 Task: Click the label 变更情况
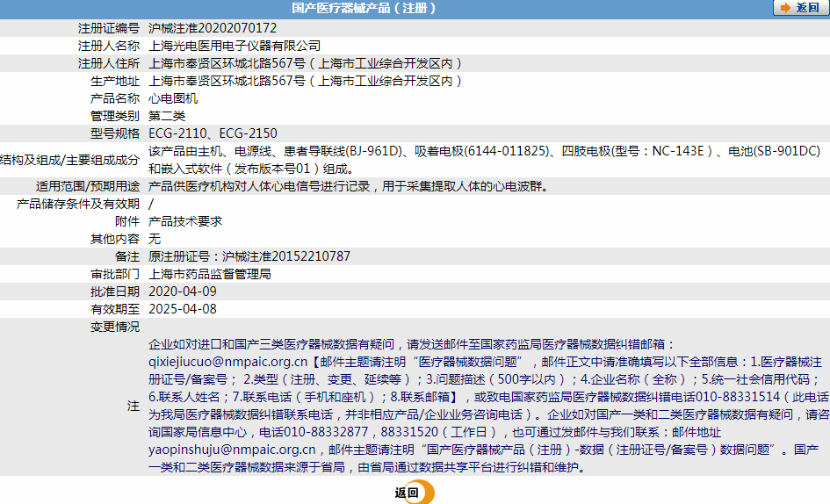(x=115, y=327)
